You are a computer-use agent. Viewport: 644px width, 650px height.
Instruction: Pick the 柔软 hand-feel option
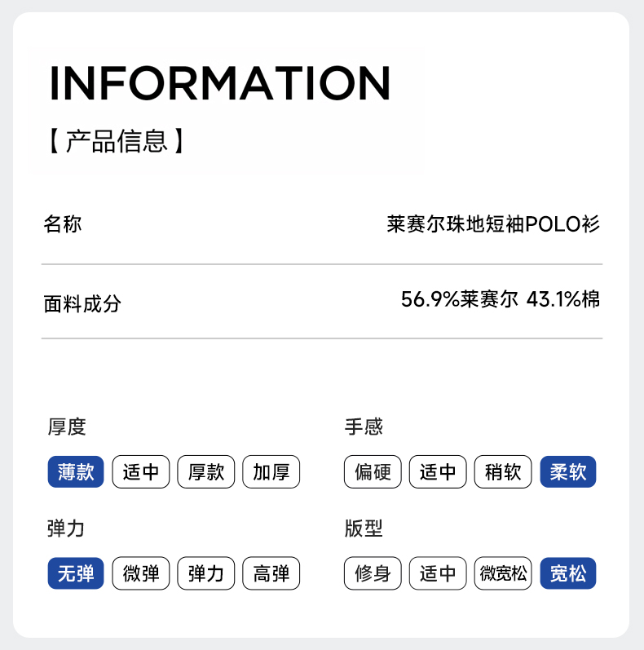[568, 472]
